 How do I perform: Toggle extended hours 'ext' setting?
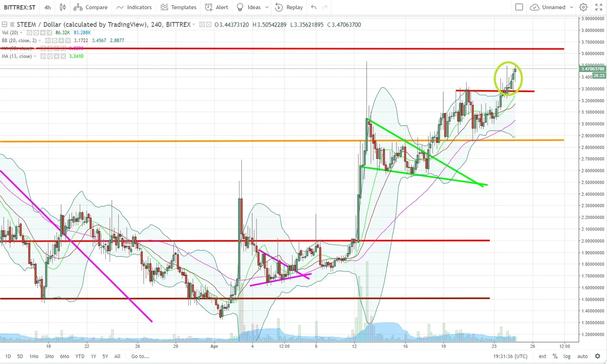pos(543,356)
